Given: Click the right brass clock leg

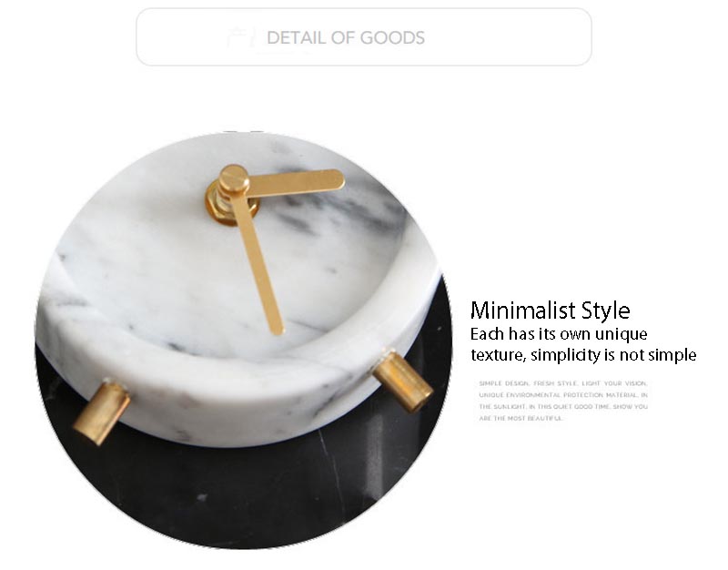Looking at the screenshot, I should pyautogui.click(x=403, y=382).
